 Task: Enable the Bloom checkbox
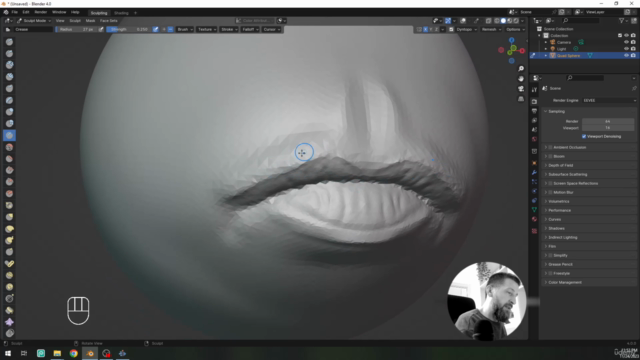550,156
